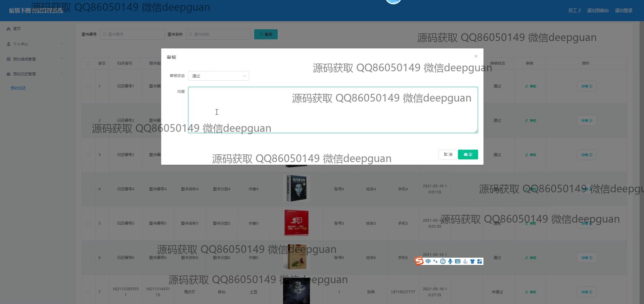Image resolution: width=644 pixels, height=304 pixels.
Task: Tick the checkbox for row 4
Action: pyautogui.click(x=88, y=189)
